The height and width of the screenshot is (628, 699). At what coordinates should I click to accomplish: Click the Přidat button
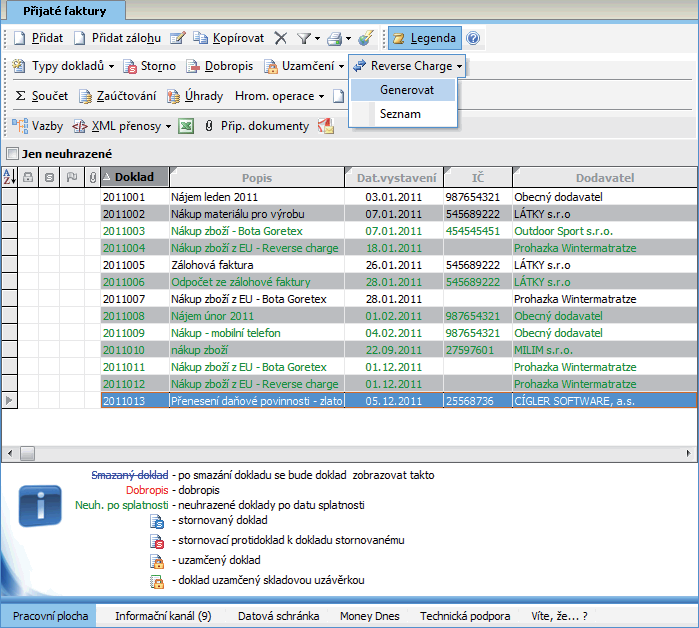[x=38, y=39]
